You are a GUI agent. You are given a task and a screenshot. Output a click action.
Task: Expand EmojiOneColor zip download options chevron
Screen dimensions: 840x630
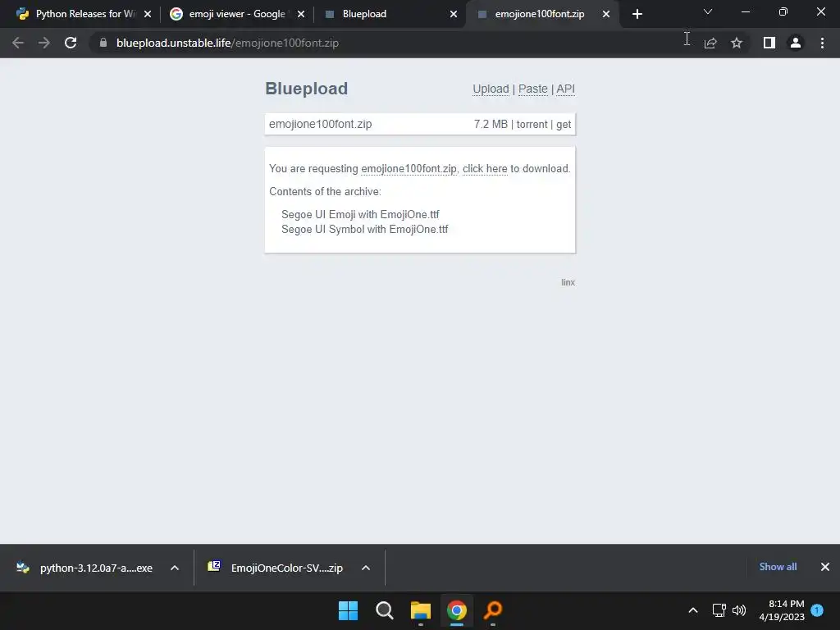pyautogui.click(x=366, y=568)
